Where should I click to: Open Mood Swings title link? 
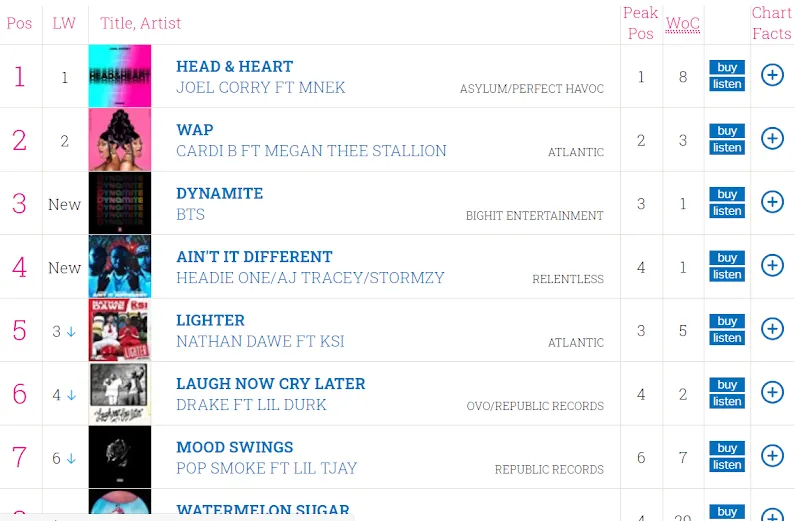point(235,448)
